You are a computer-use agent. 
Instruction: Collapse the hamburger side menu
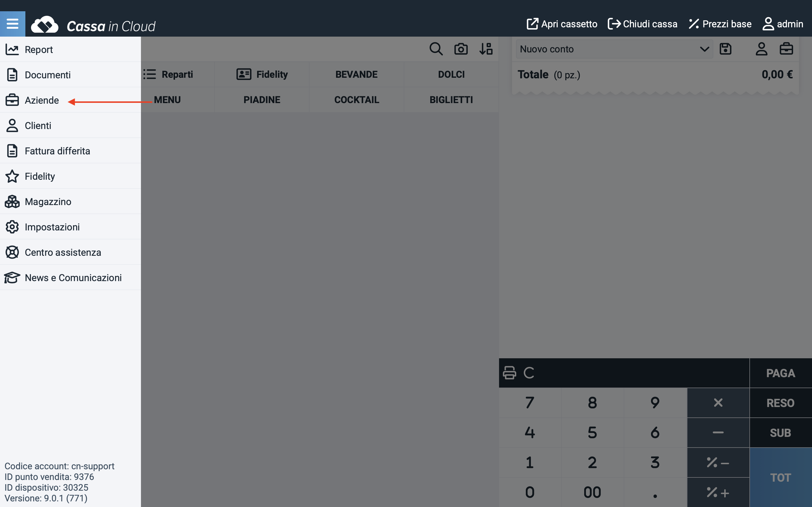[12, 24]
